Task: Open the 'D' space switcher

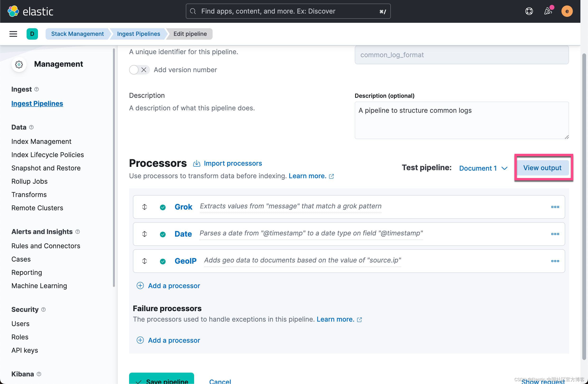Action: pos(32,34)
